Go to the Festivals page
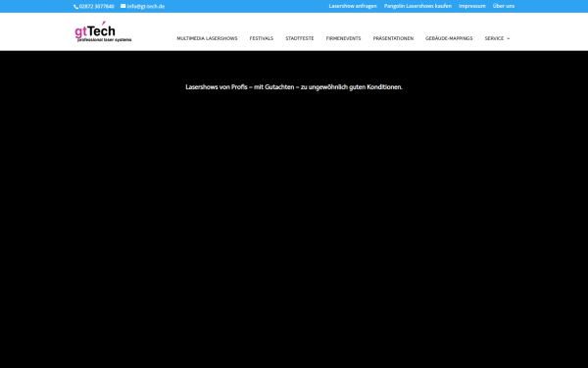The width and height of the screenshot is (588, 368). (262, 38)
